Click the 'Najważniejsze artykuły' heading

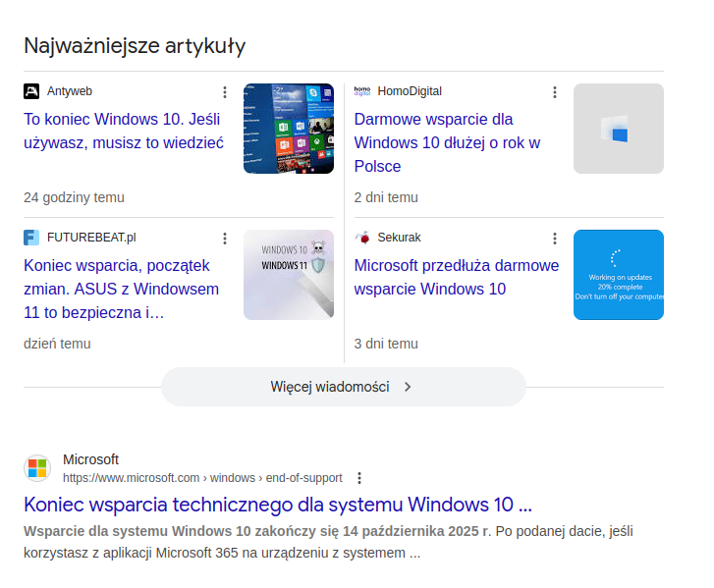[x=135, y=46]
